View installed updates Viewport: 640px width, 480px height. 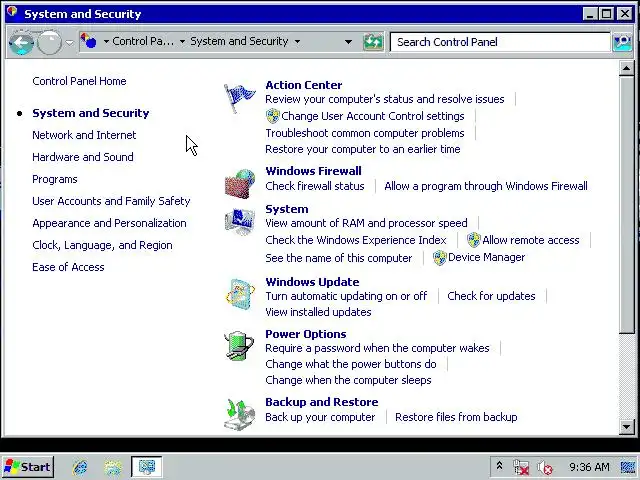point(318,312)
